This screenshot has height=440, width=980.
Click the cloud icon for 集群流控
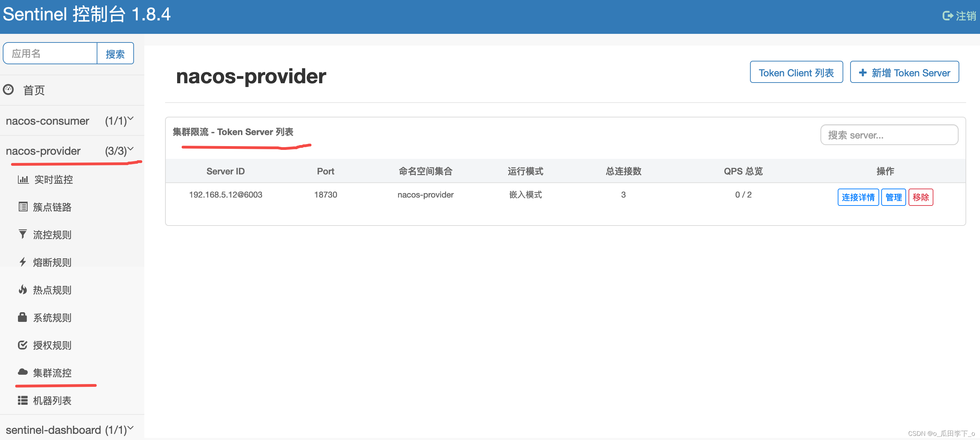point(23,372)
